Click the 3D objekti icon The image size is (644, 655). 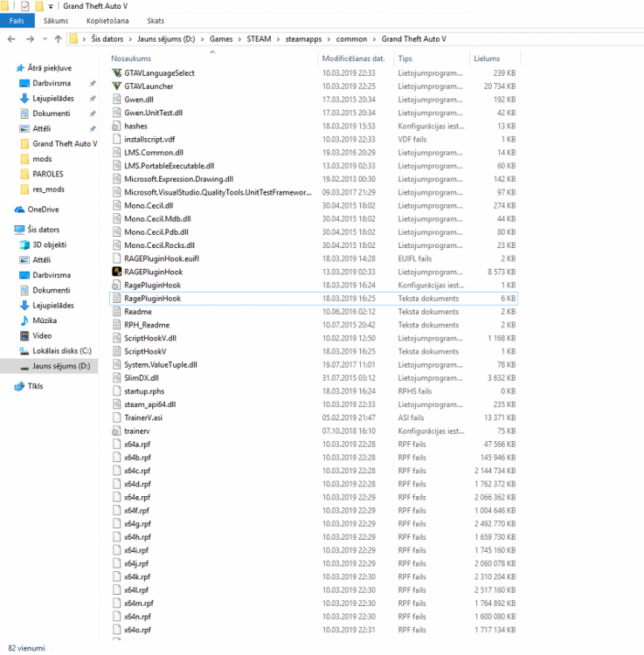[x=24, y=245]
